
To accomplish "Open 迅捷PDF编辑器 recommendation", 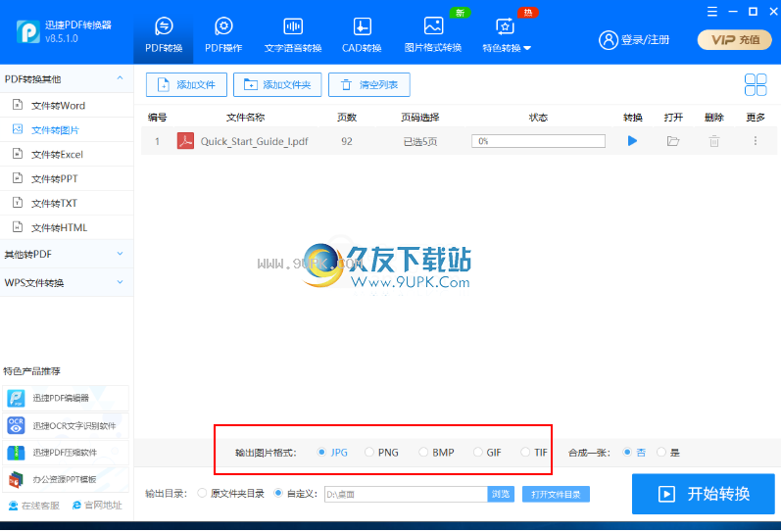I will click(x=66, y=398).
